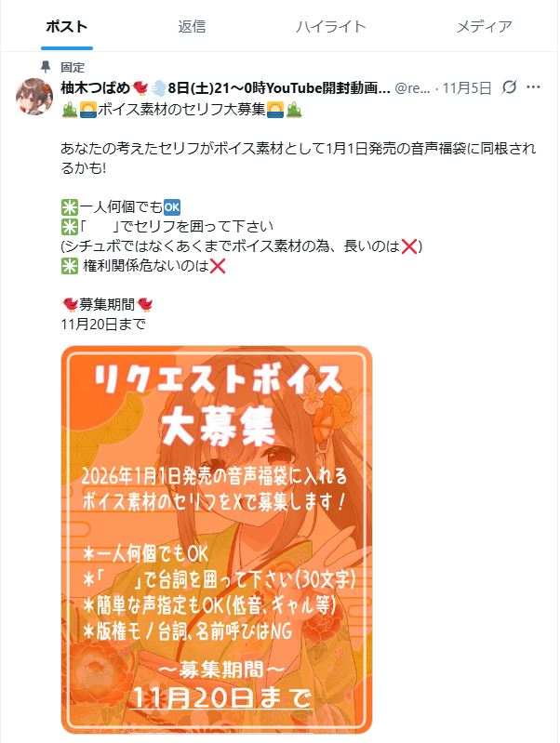Click the bird emoji right of 募集期間
The width and height of the screenshot is (560, 743).
click(x=144, y=305)
